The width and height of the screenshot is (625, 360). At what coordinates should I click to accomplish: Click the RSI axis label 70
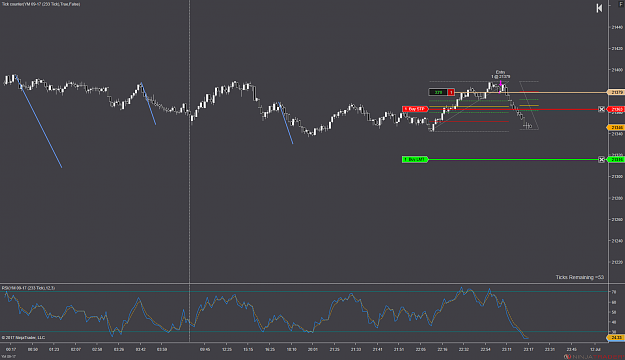point(614,292)
